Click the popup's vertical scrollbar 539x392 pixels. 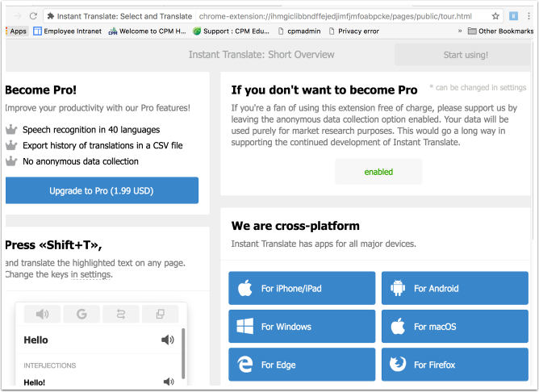coord(183,353)
